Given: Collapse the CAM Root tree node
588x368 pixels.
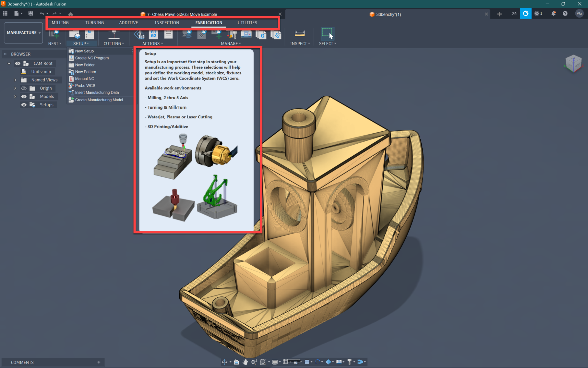Looking at the screenshot, I should (9, 63).
